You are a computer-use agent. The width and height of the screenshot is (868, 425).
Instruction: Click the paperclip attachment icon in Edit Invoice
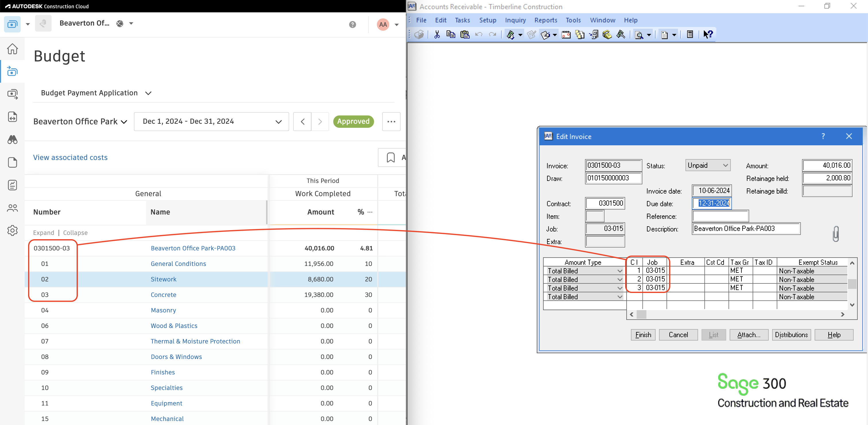[836, 233]
